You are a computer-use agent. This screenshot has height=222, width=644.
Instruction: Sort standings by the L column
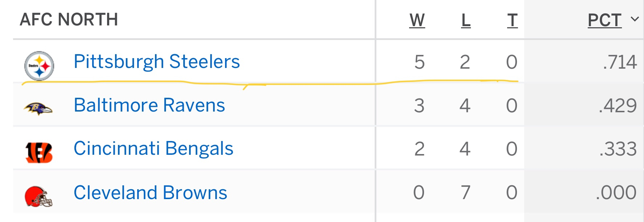(466, 20)
